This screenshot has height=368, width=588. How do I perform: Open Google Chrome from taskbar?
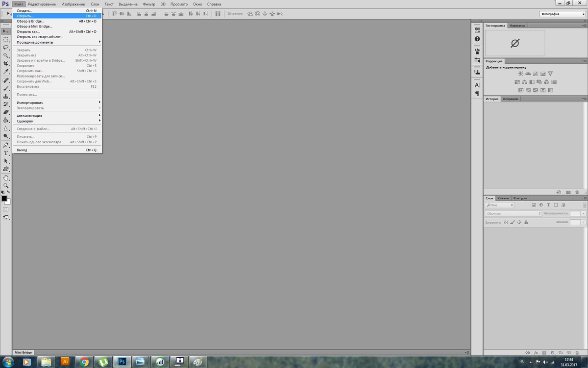pos(84,362)
